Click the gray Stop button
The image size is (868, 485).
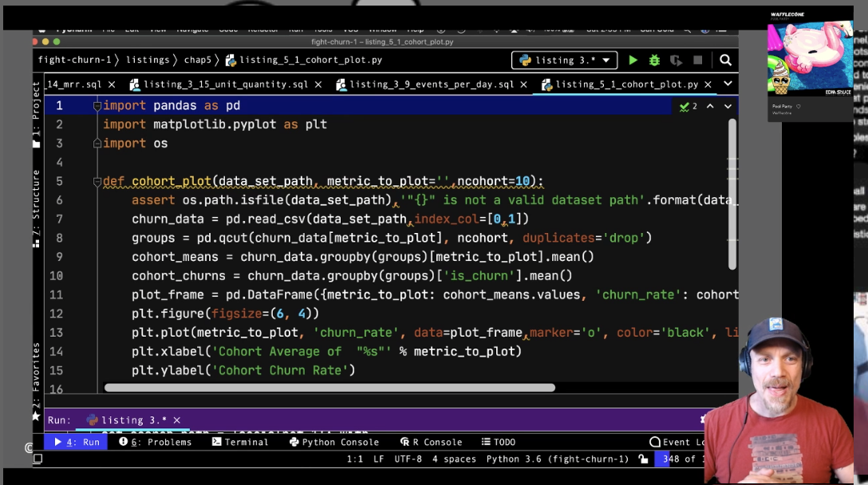click(x=697, y=61)
